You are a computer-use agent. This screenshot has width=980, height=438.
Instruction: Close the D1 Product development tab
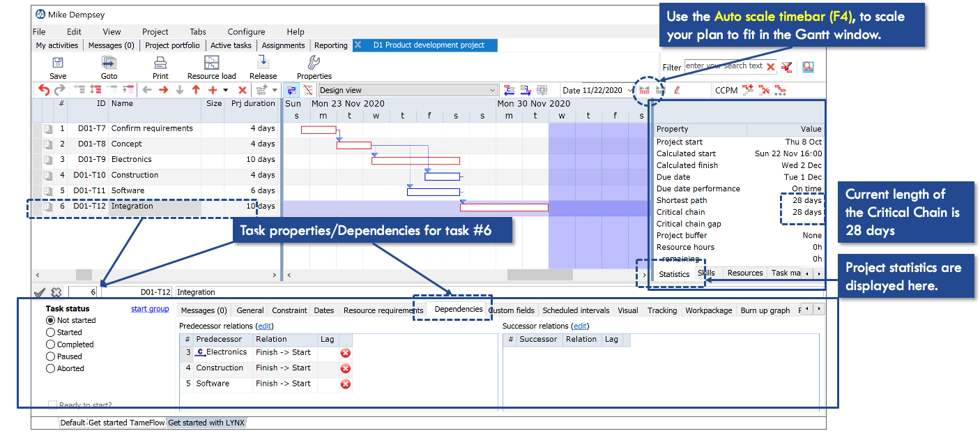358,45
